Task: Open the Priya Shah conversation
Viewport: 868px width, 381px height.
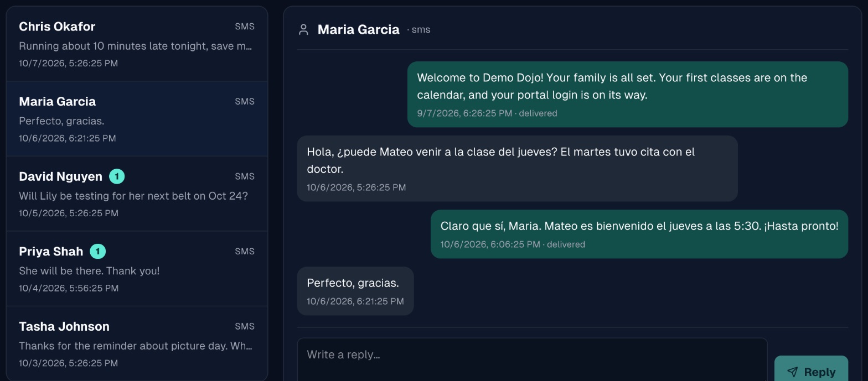Action: pos(137,269)
